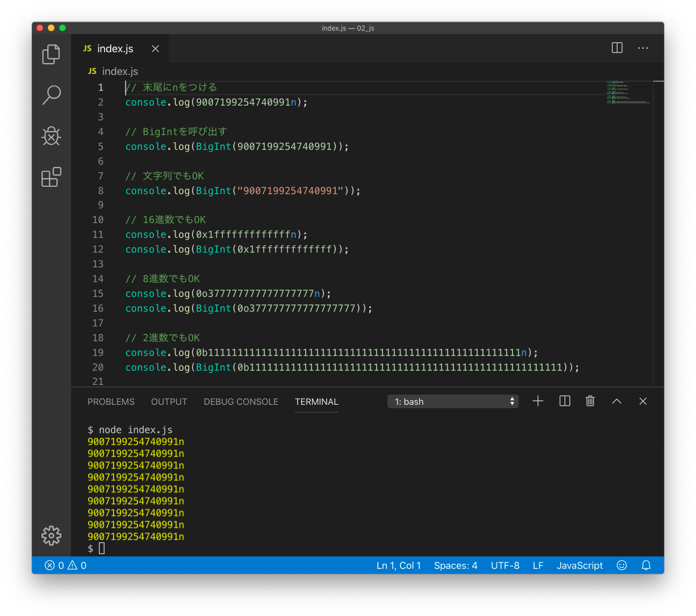Create a new terminal with plus icon
This screenshot has width=696, height=616.
(537, 401)
